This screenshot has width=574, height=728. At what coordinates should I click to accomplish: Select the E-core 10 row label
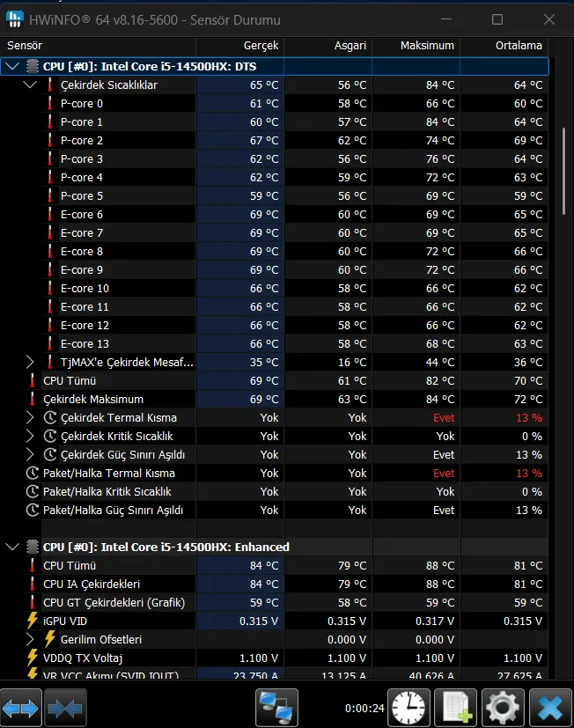(x=85, y=289)
